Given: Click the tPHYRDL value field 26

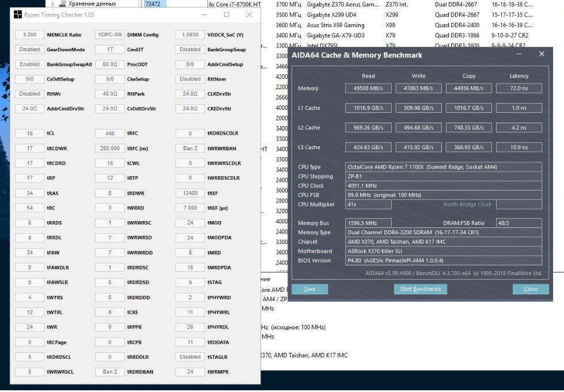Looking at the screenshot, I should pos(190,327).
